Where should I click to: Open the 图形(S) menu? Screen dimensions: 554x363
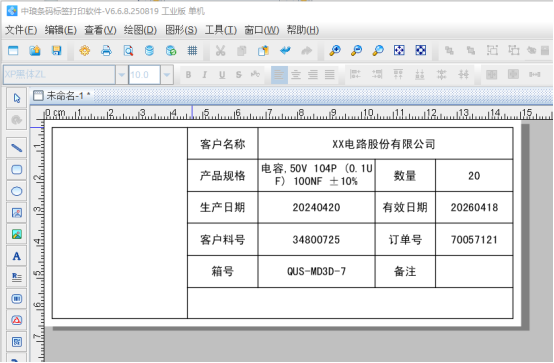click(181, 30)
